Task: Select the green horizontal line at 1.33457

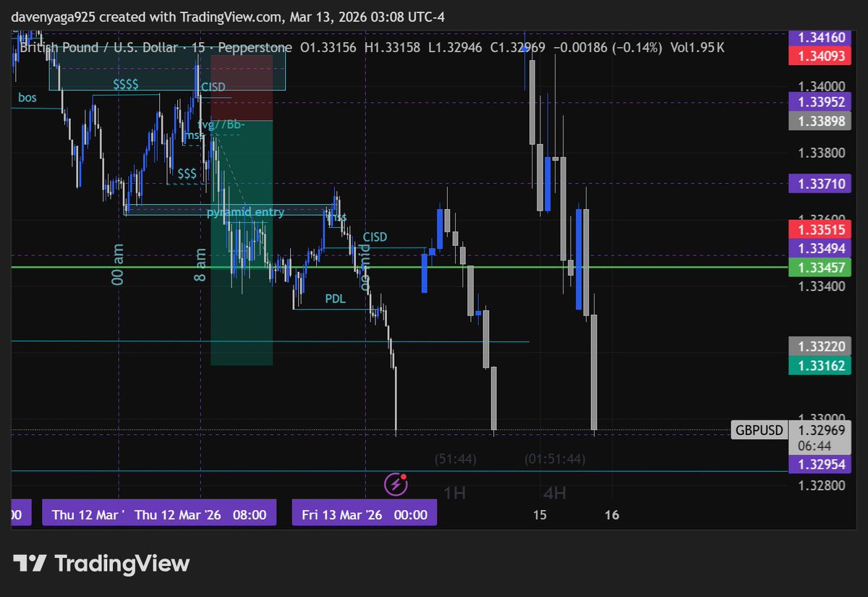Action: pos(398,267)
